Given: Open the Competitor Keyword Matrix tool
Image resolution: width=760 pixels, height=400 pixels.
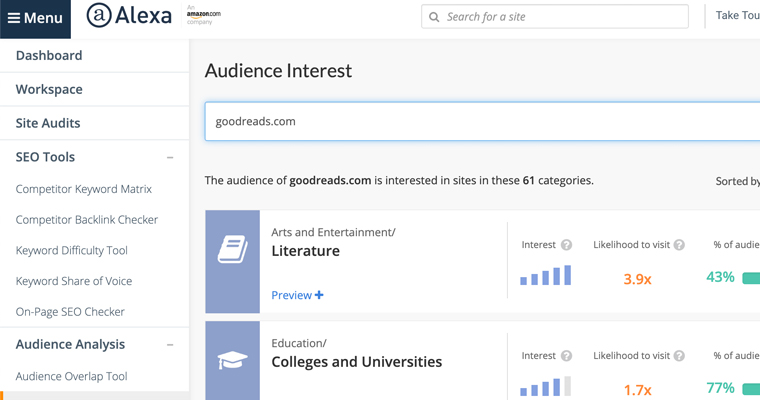Looking at the screenshot, I should (84, 189).
